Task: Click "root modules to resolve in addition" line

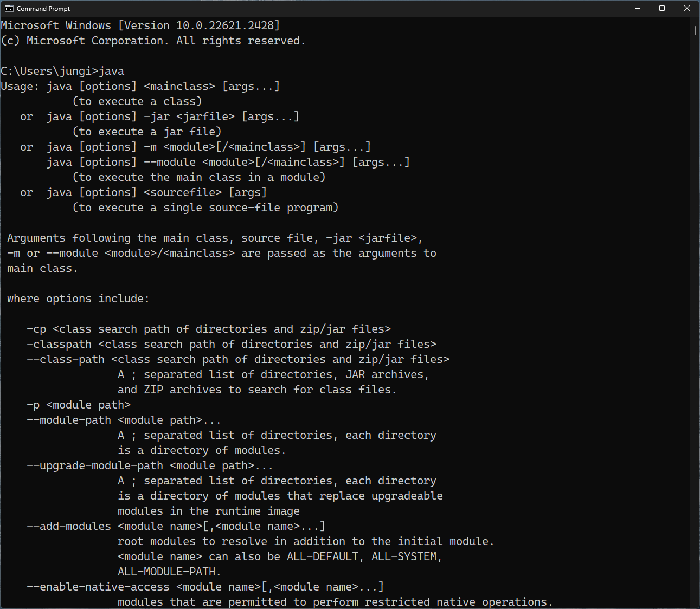Action: pyautogui.click(x=306, y=541)
